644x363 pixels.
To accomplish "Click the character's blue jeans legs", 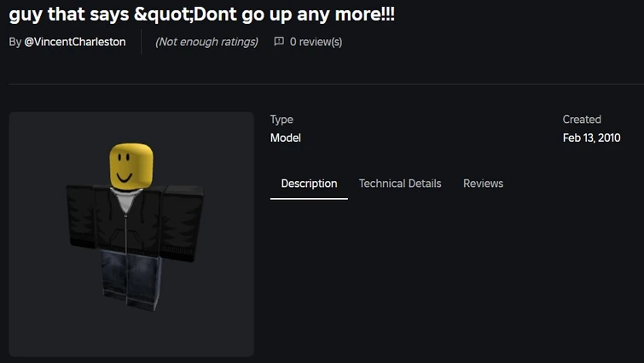I will 130,278.
